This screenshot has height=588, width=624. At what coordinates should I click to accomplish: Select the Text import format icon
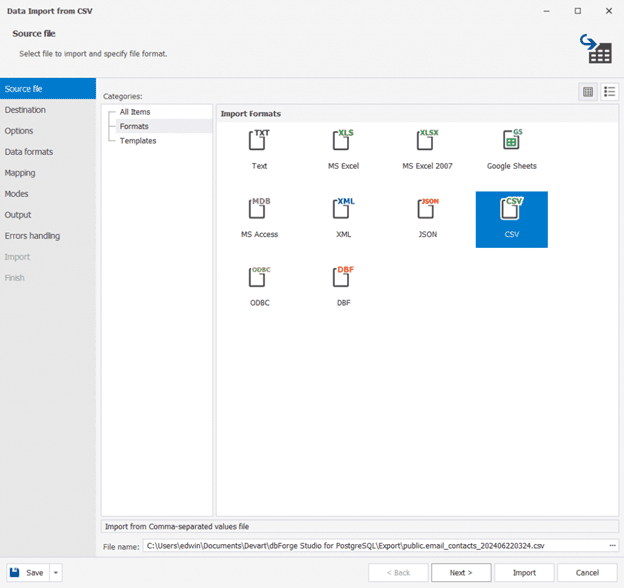(x=260, y=143)
